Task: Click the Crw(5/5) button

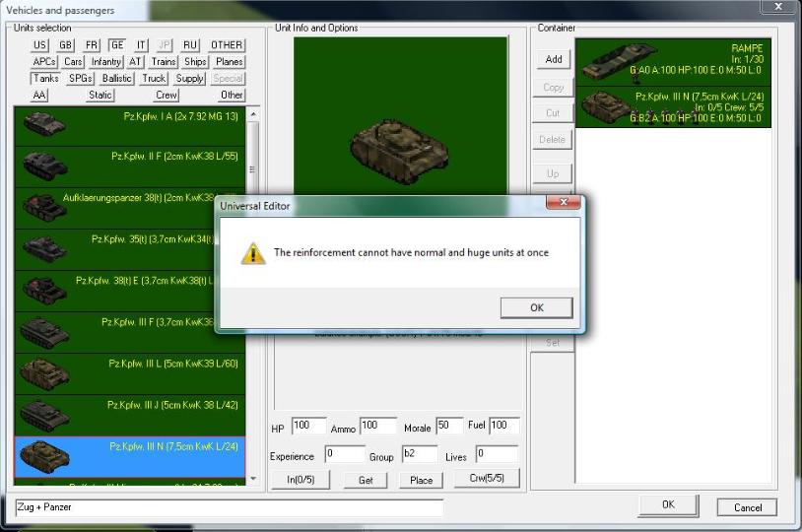Action: coord(487,478)
